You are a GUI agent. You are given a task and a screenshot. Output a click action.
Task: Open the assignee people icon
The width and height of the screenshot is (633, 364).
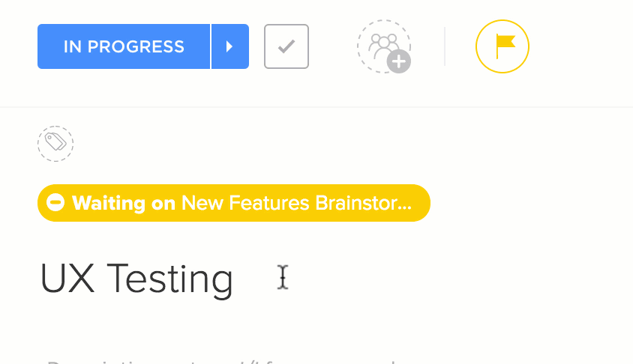(x=383, y=46)
